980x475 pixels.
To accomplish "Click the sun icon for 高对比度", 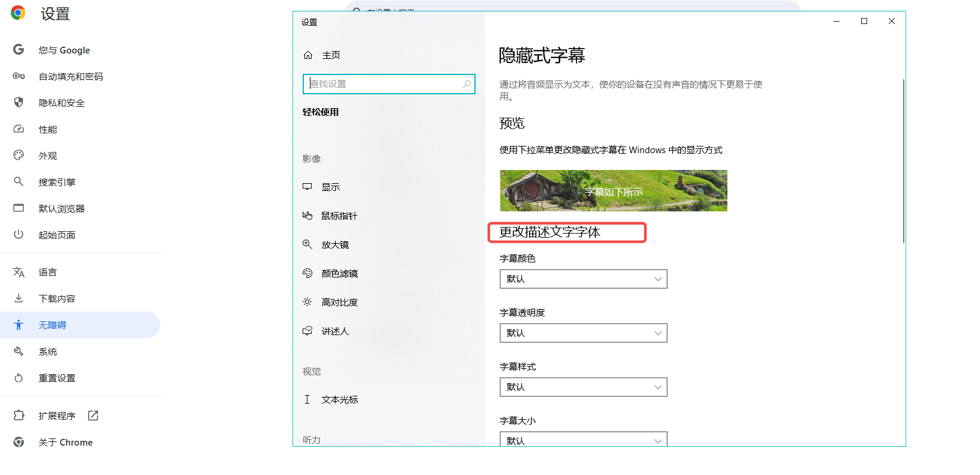I will coord(307,302).
